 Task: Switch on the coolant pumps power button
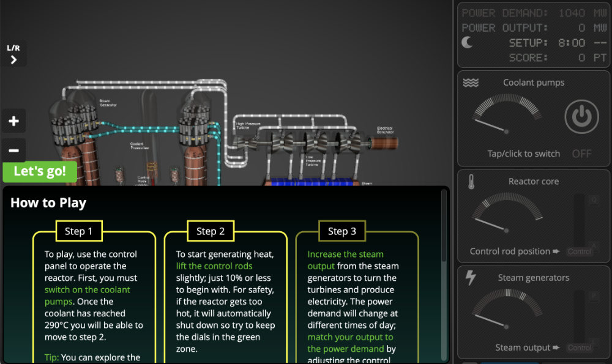pyautogui.click(x=581, y=117)
